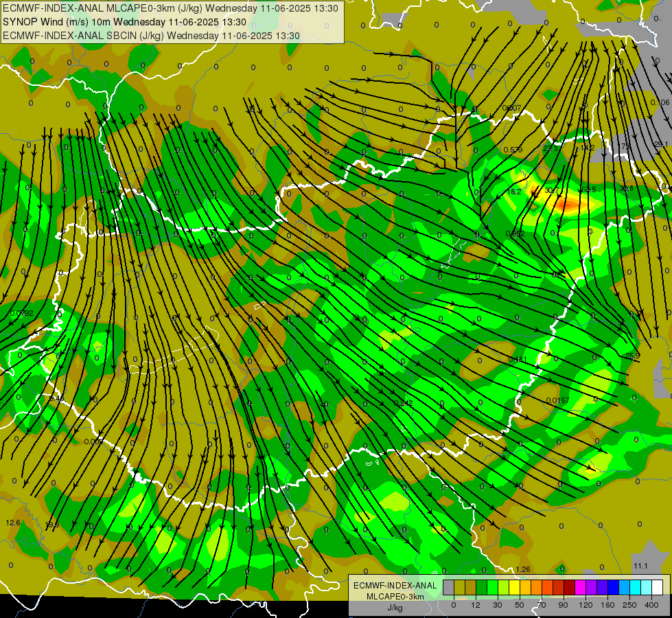
Task: Click the map value '11.1'
Action: 640,566
